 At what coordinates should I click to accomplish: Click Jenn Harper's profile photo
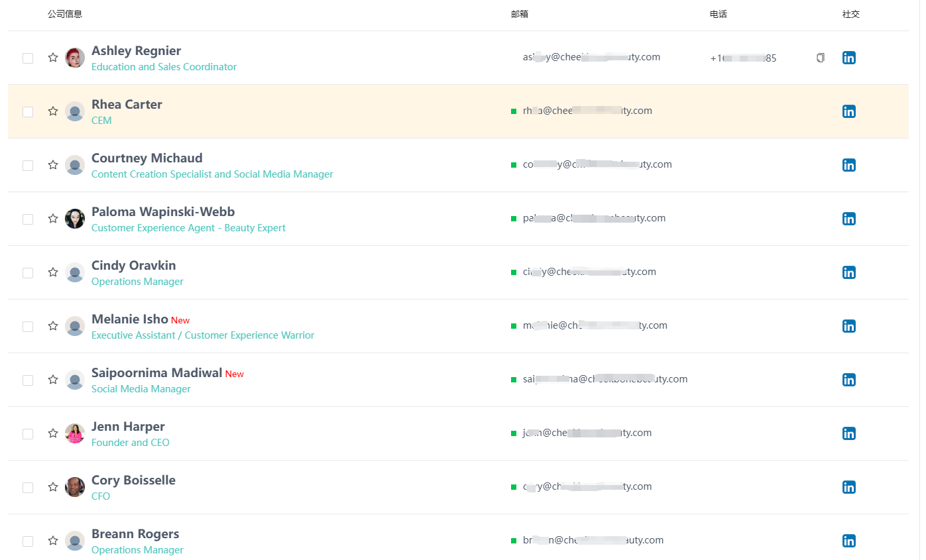[75, 433]
